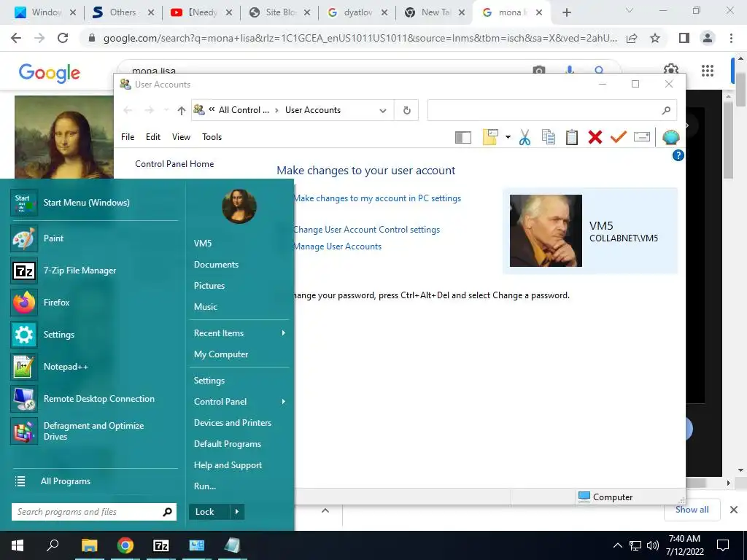Viewport: 747px width, 560px height.
Task: Click Control Panel Home link
Action: tap(174, 164)
